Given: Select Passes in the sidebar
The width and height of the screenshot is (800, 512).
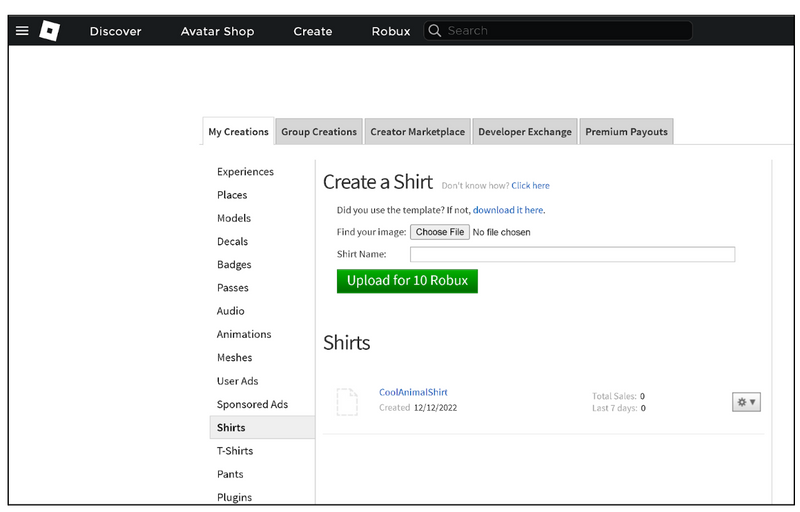Looking at the screenshot, I should tap(233, 288).
